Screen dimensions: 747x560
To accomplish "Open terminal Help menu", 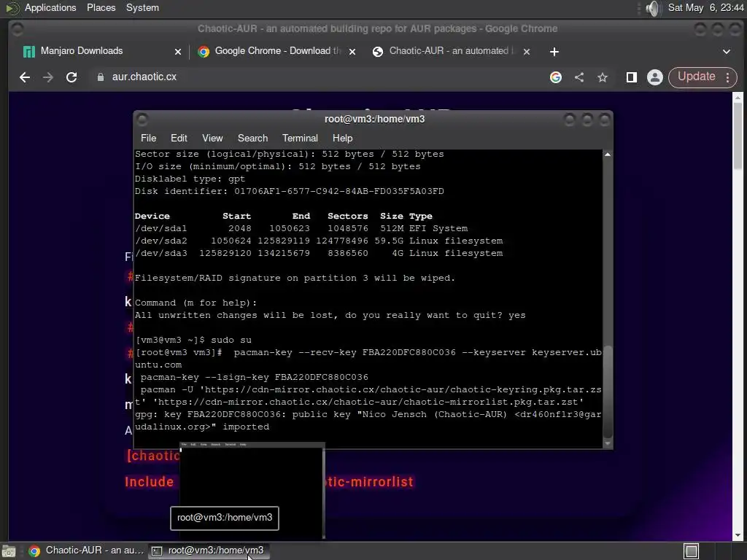I will coord(343,138).
